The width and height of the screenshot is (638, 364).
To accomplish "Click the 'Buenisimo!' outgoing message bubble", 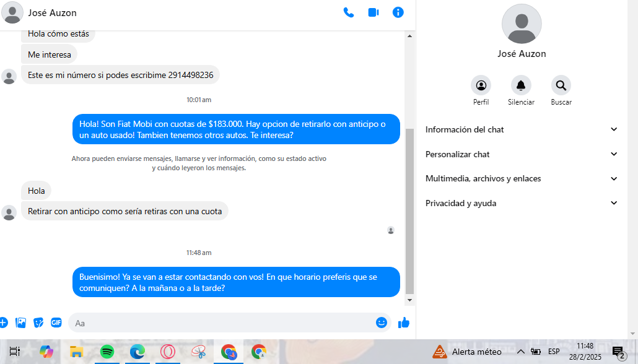I will [x=236, y=282].
